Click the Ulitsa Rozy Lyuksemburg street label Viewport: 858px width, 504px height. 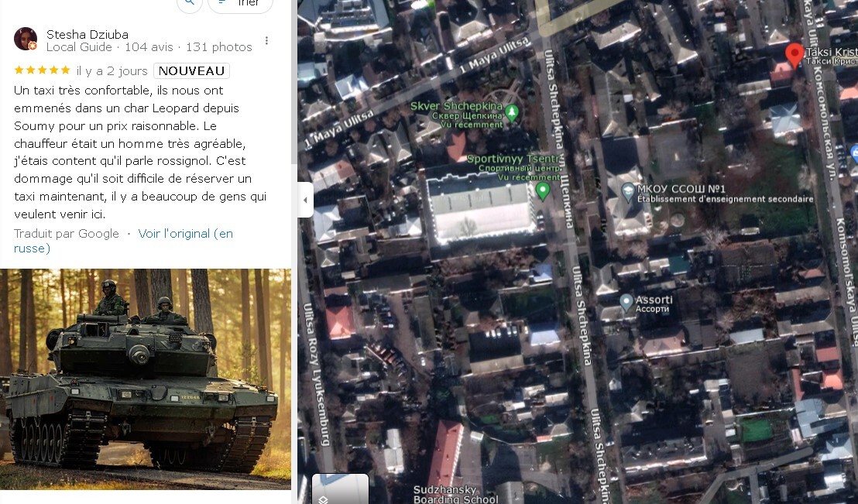pos(316,374)
